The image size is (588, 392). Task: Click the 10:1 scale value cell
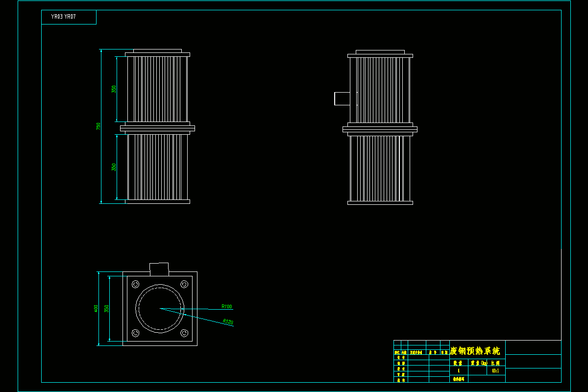click(495, 371)
